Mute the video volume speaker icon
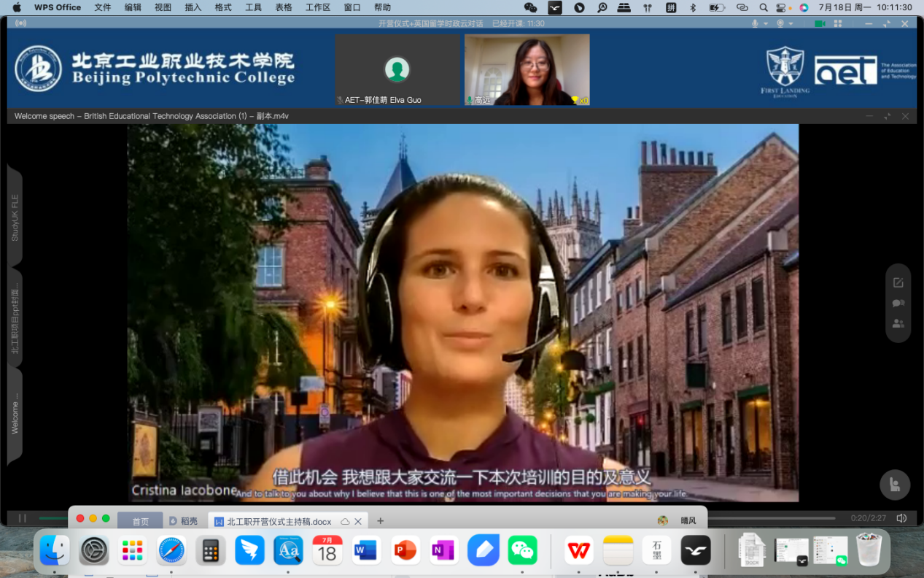This screenshot has height=578, width=924. (901, 518)
